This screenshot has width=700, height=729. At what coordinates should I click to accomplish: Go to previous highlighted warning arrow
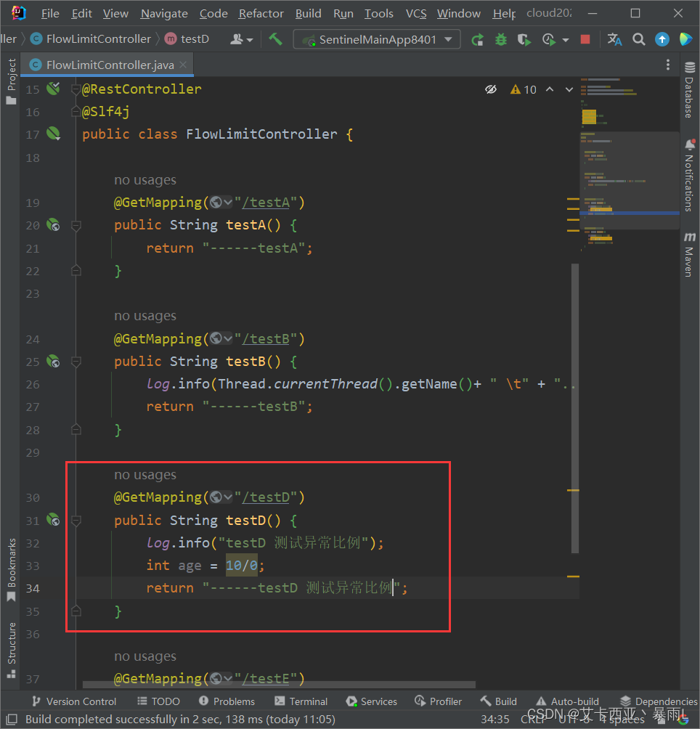click(550, 89)
